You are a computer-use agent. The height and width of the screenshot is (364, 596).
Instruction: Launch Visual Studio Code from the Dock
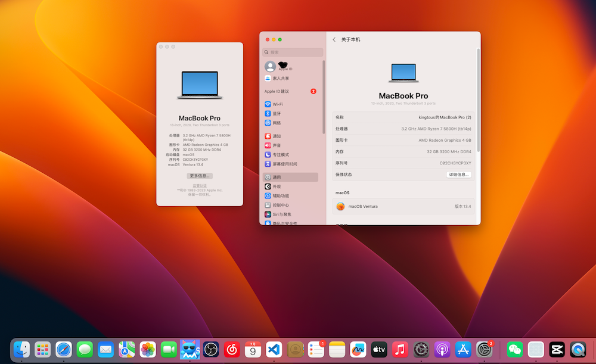coord(274,350)
